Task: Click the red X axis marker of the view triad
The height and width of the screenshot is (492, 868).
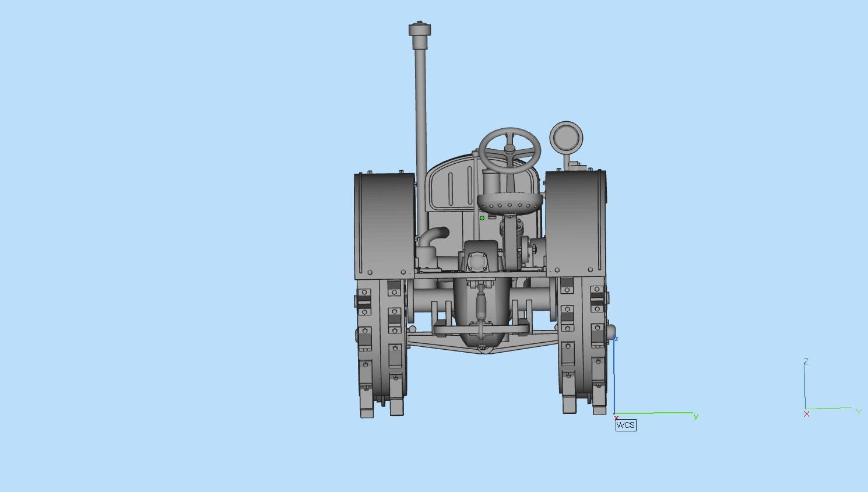Action: 807,414
